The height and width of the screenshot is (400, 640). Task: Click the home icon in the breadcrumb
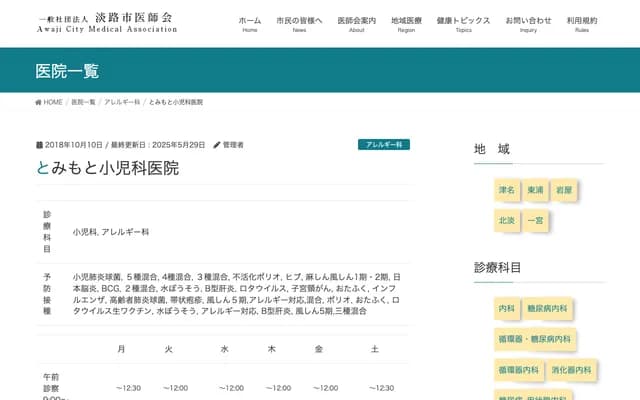39,102
